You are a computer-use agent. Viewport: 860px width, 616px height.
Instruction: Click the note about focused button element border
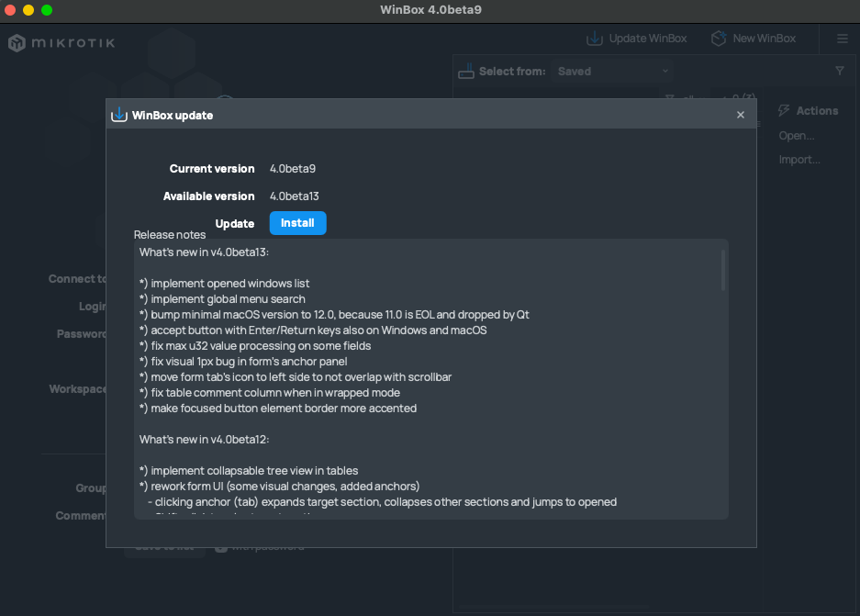(x=278, y=409)
